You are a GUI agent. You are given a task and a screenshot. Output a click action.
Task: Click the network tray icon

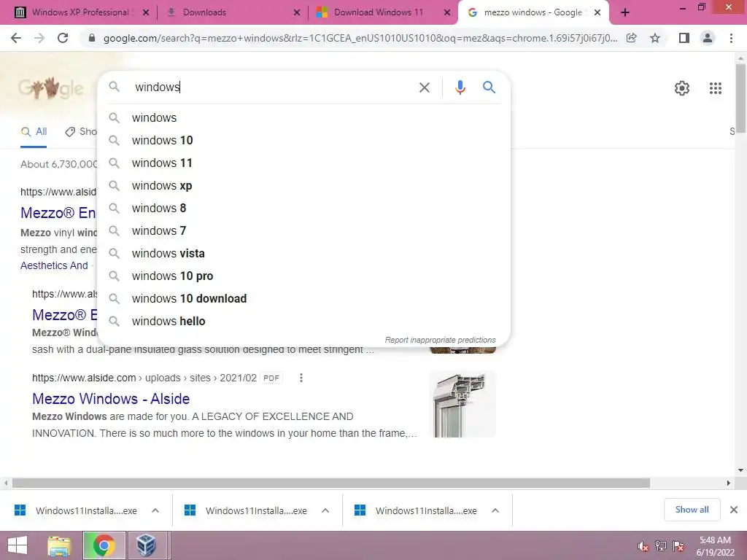[661, 546]
